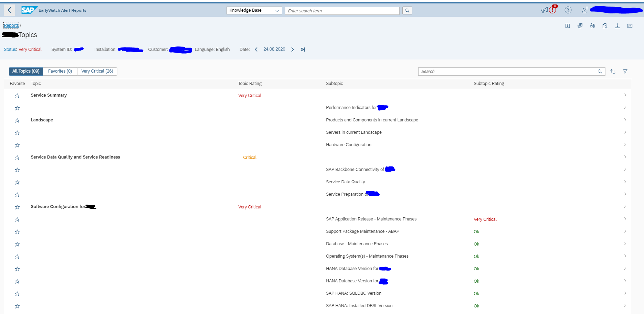The width and height of the screenshot is (644, 314).
Task: Click orange Critical topic rating
Action: 250,158
